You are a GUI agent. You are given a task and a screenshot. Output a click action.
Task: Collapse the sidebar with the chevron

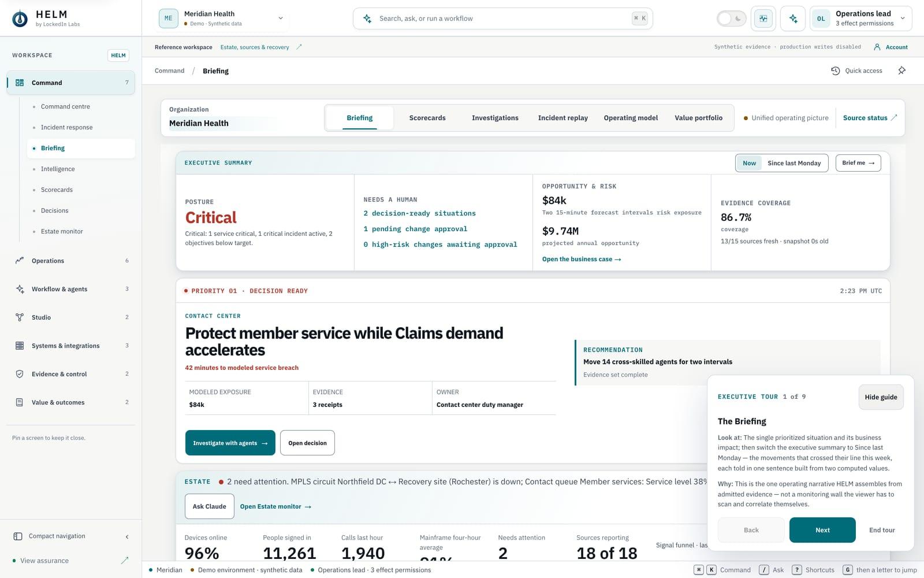(127, 537)
